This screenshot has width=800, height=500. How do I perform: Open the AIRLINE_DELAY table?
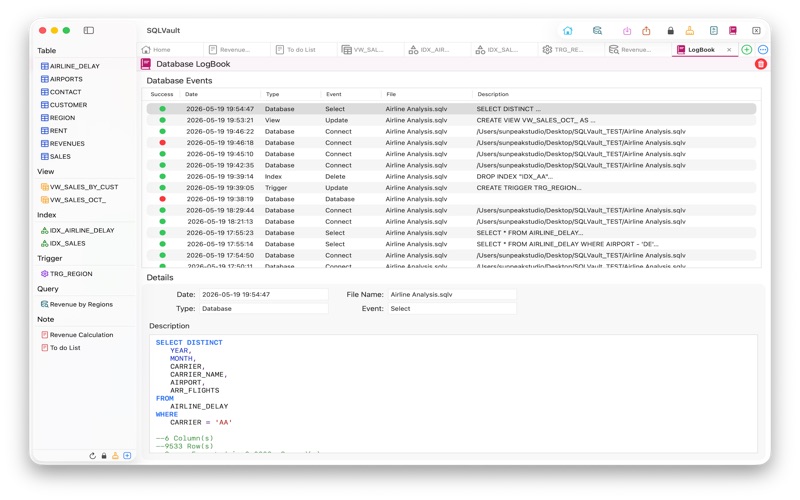coord(70,66)
